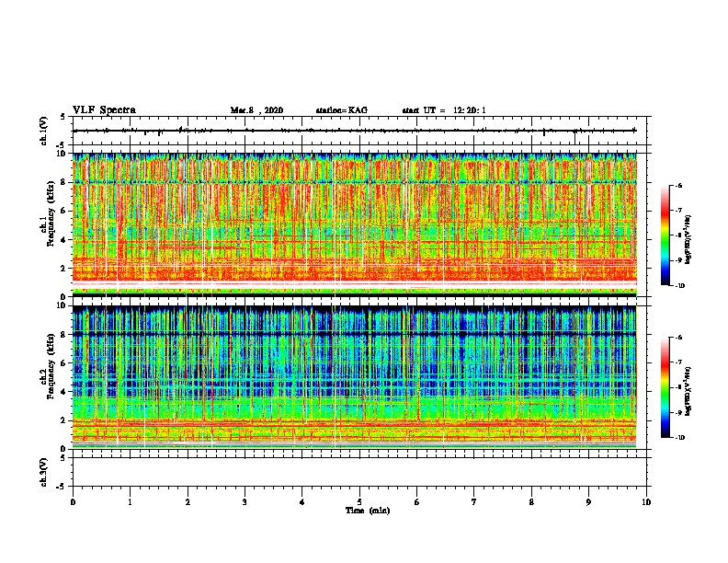Click the ch.2 frequency axis "2" tick label
This screenshot has width=728, height=563.
[64, 420]
